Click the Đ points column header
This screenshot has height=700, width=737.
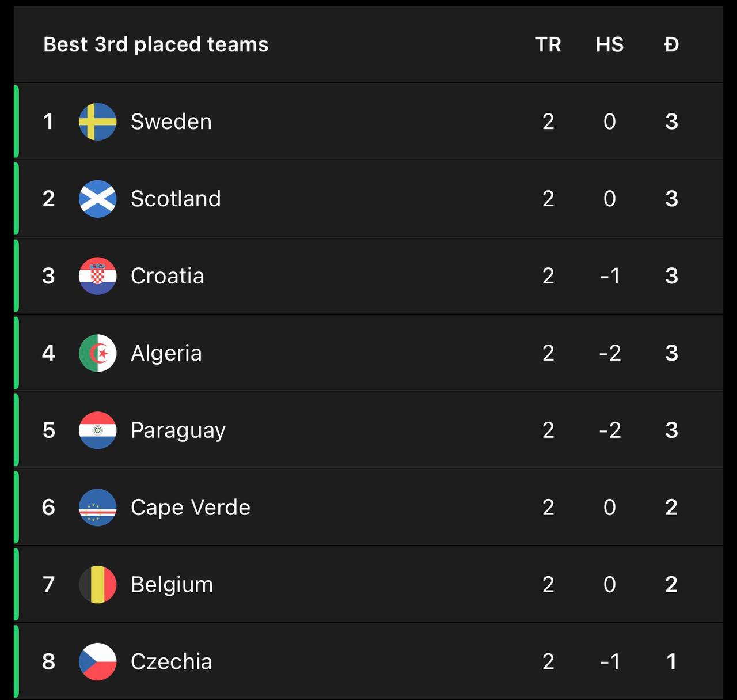click(671, 44)
